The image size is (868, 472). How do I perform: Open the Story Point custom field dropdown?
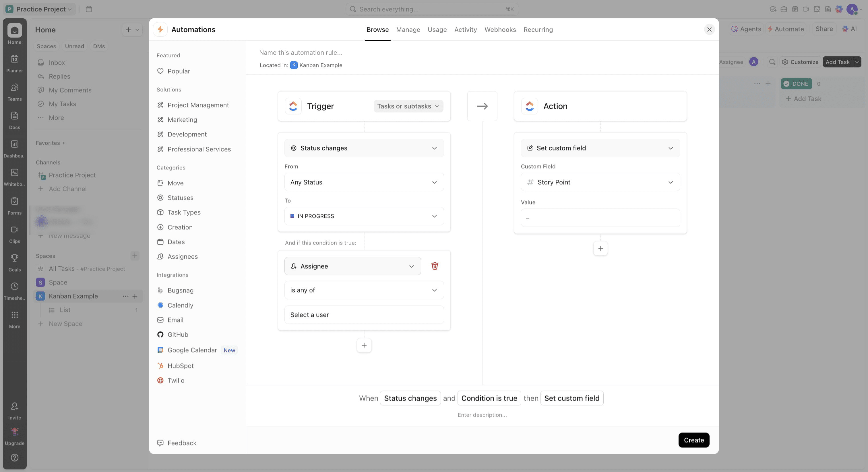pos(600,182)
